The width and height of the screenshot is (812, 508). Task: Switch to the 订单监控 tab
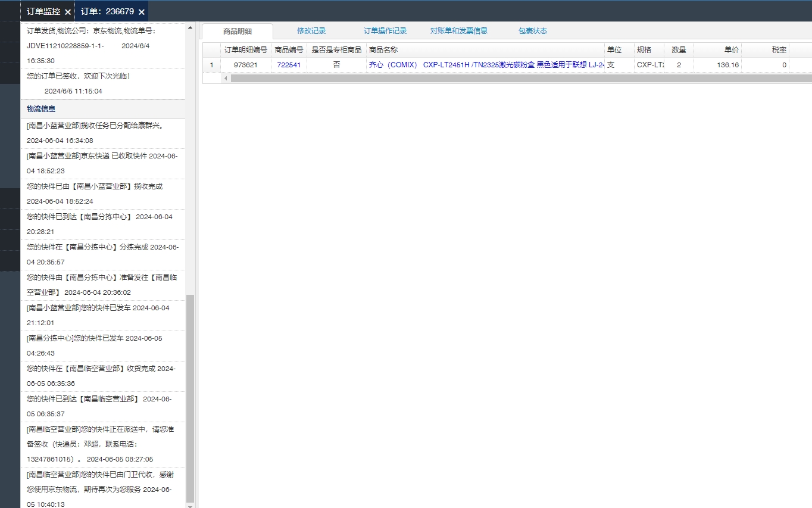[x=43, y=11]
